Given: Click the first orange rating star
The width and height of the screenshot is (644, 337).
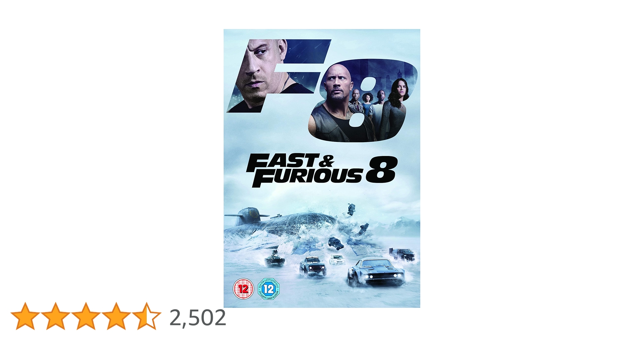Looking at the screenshot, I should (x=25, y=316).
